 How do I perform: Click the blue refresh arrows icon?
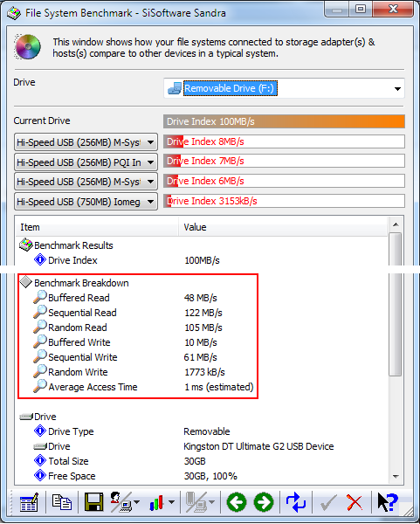(x=295, y=502)
